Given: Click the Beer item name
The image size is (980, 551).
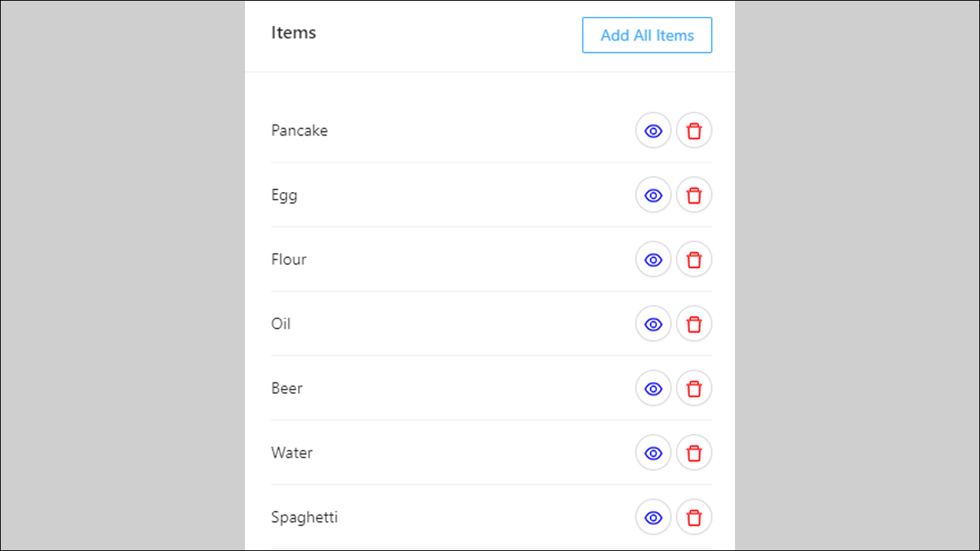Looking at the screenshot, I should pos(286,388).
